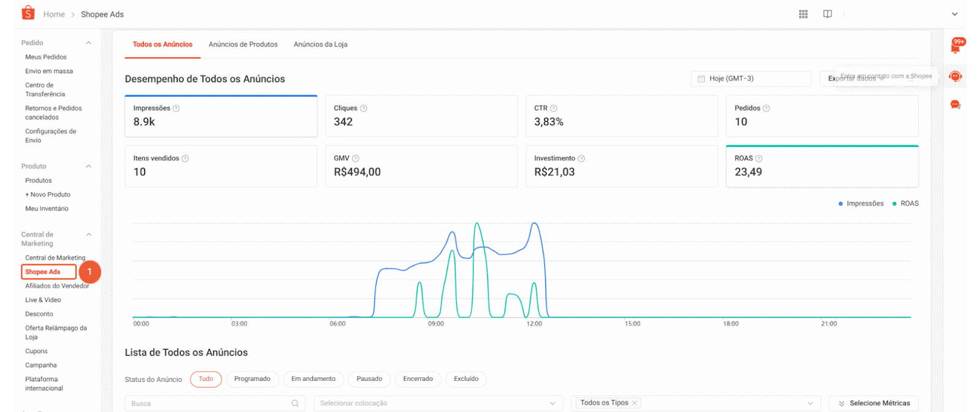Screen dimensions: 980x412
Task: Select the GMV metric card
Action: click(x=421, y=166)
